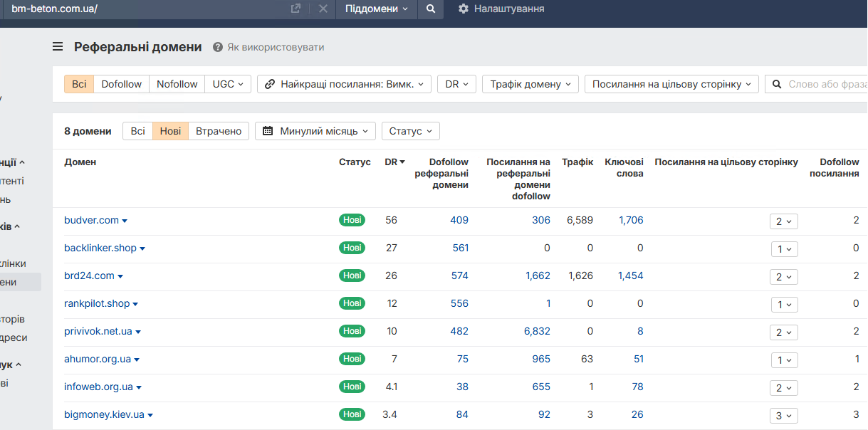The width and height of the screenshot is (868, 430).
Task: Click Трафік column header
Action: [x=577, y=162]
